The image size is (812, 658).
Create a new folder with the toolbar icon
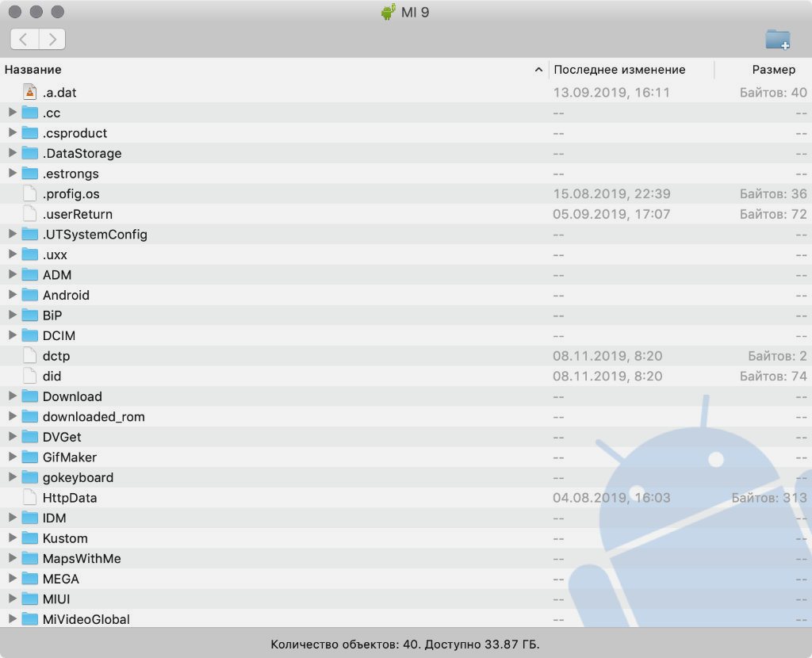[x=778, y=40]
